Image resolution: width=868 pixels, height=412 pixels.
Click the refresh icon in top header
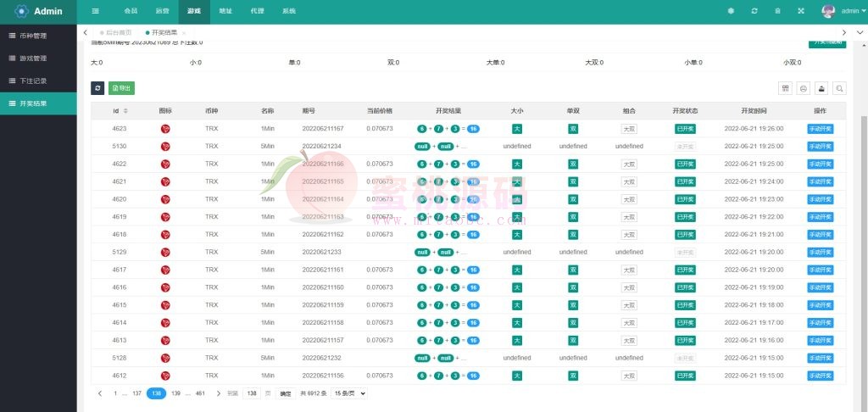754,11
